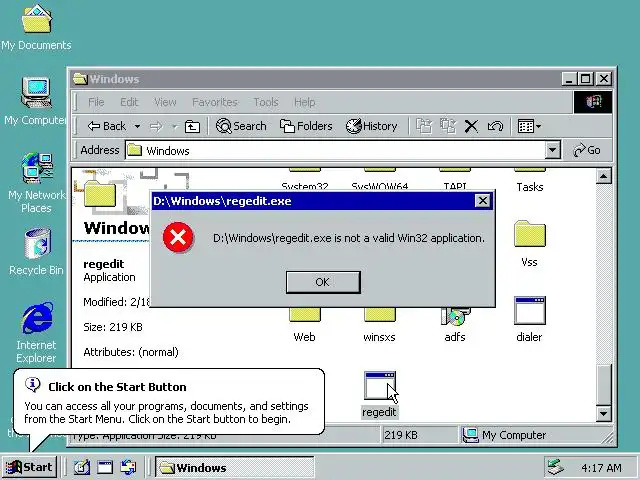Go back with the Back toolbar button

point(107,126)
